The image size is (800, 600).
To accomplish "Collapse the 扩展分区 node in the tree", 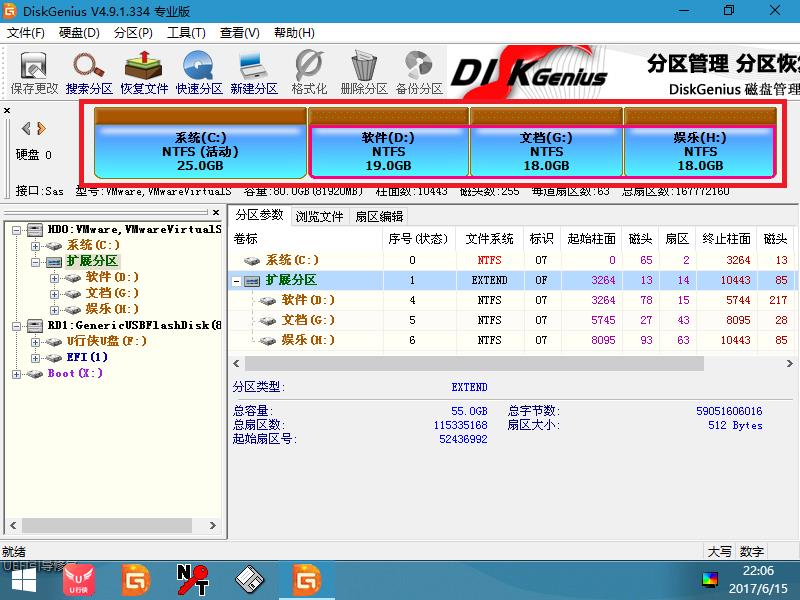I will pyautogui.click(x=35, y=261).
